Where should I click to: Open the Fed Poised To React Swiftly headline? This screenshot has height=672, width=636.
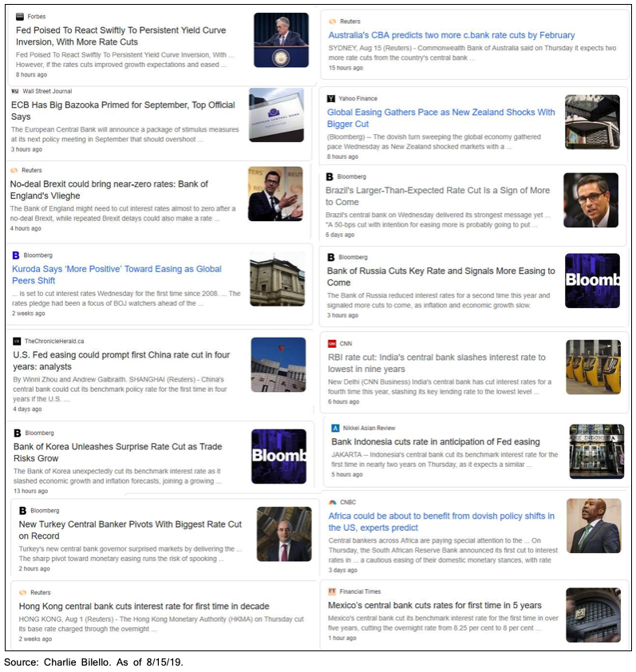click(120, 36)
